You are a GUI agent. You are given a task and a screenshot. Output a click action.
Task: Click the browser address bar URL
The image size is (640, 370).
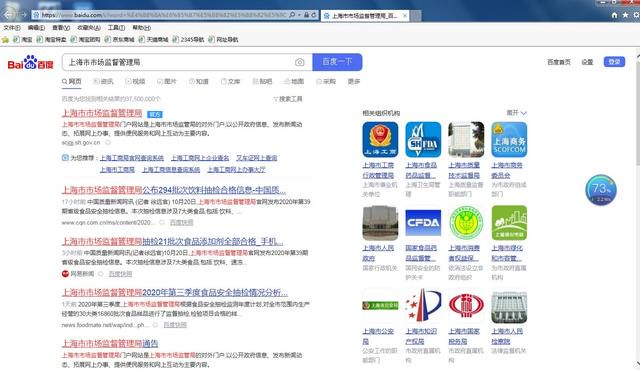163,15
